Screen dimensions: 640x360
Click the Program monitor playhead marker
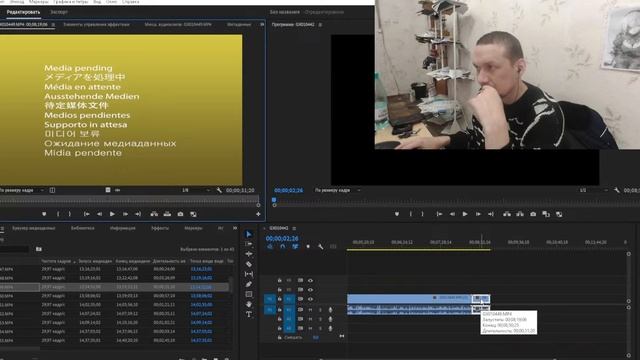click(274, 200)
